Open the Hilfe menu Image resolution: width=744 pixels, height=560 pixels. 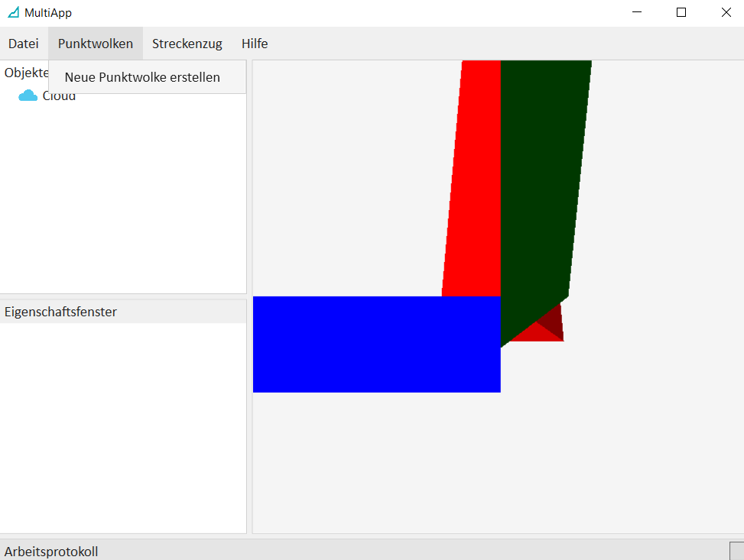(x=255, y=44)
